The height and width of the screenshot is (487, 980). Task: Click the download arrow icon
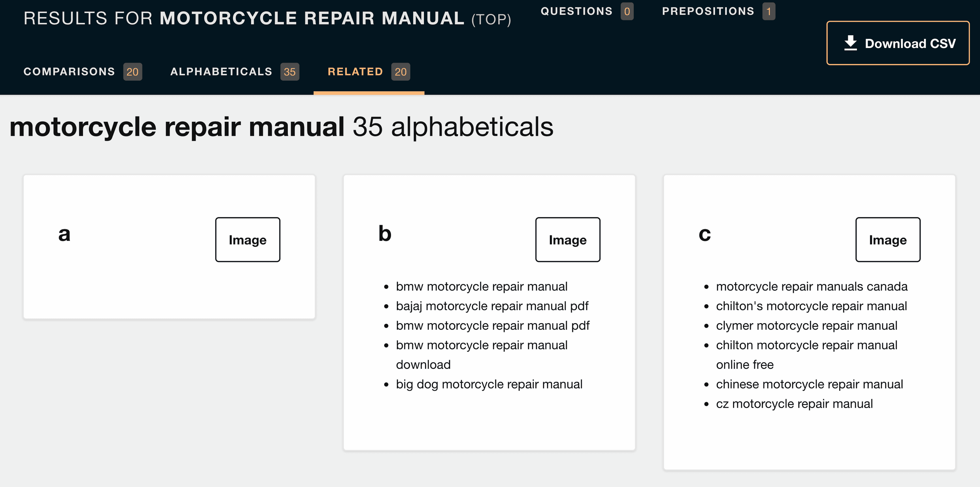[x=850, y=43]
